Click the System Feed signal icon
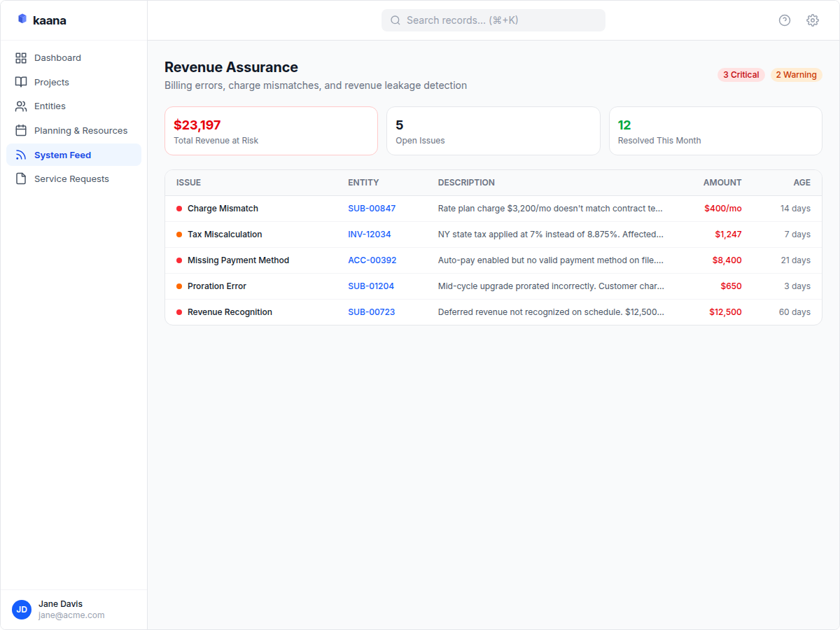Screen dimensions: 840x630 (22, 155)
